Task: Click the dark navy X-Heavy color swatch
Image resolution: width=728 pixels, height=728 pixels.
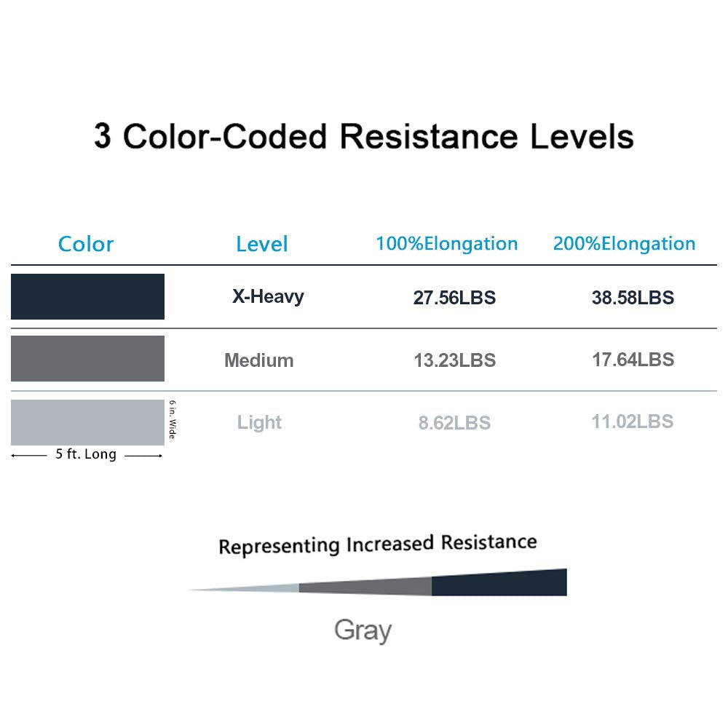Action: 87,296
